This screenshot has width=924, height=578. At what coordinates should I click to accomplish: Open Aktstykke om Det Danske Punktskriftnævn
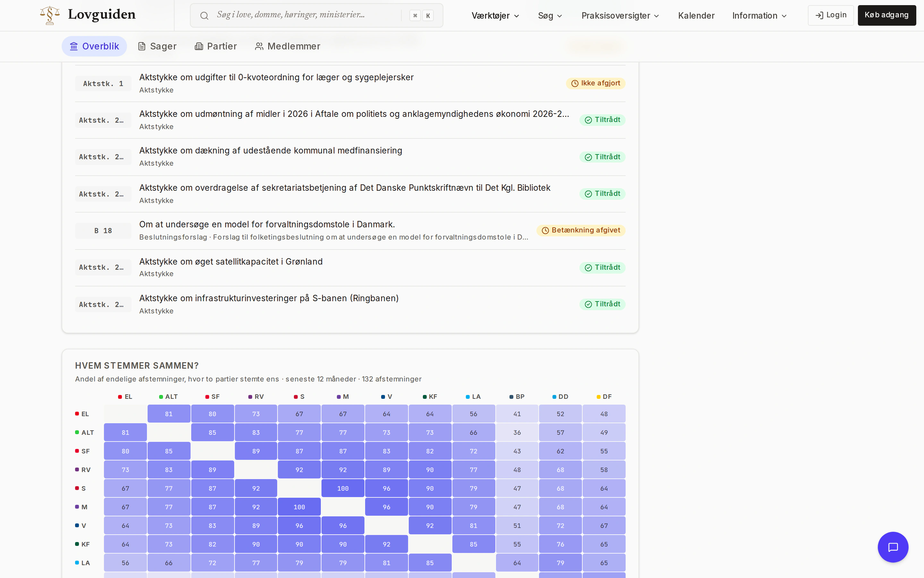coord(350,194)
